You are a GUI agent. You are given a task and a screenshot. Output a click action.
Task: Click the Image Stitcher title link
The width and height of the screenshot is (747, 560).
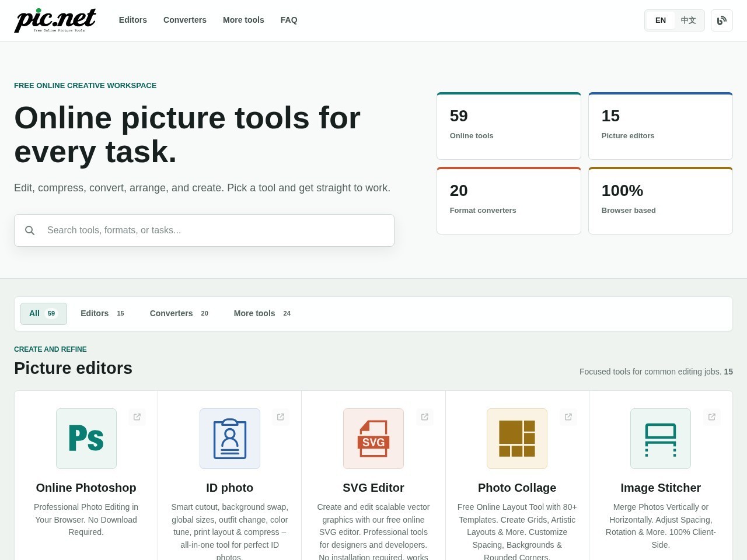(x=661, y=488)
